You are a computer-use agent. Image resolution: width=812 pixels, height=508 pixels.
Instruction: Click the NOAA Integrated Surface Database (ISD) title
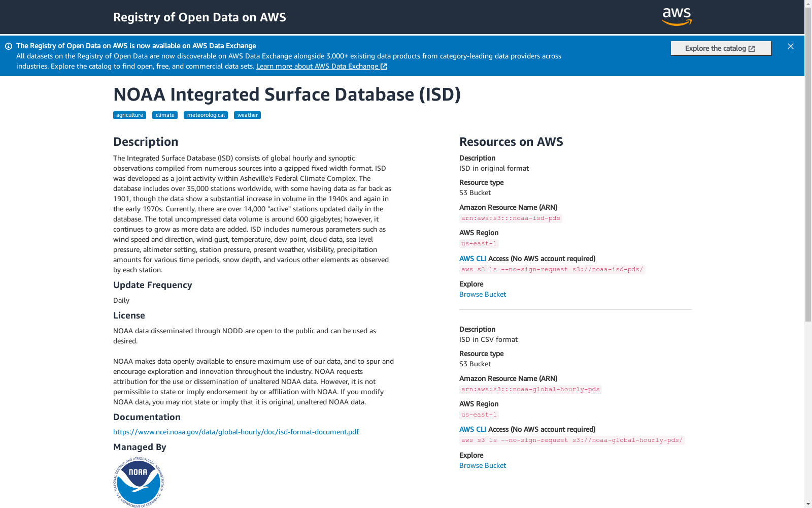[x=287, y=94]
